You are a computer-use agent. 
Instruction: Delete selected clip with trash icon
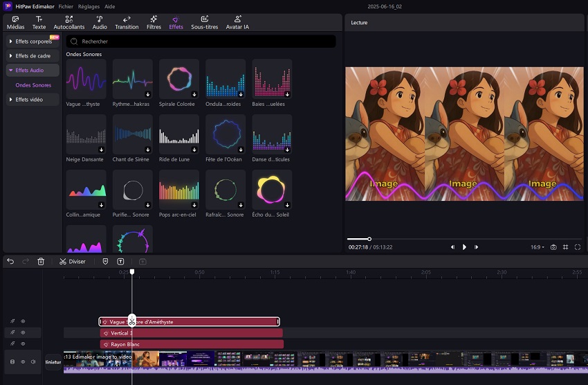coord(41,261)
